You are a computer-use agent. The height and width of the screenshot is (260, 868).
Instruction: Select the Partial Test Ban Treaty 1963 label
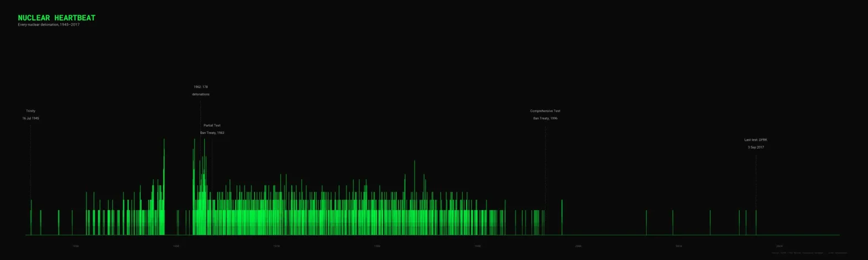tap(212, 129)
